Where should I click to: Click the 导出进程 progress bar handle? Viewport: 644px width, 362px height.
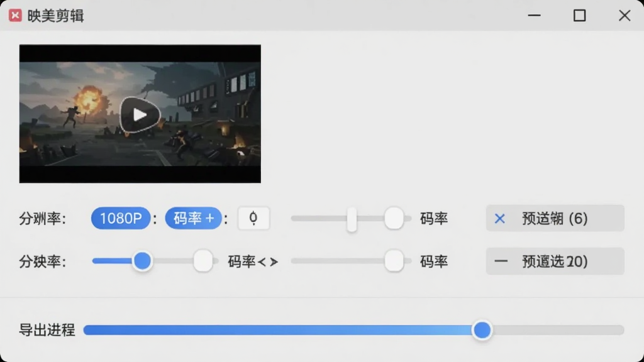482,330
